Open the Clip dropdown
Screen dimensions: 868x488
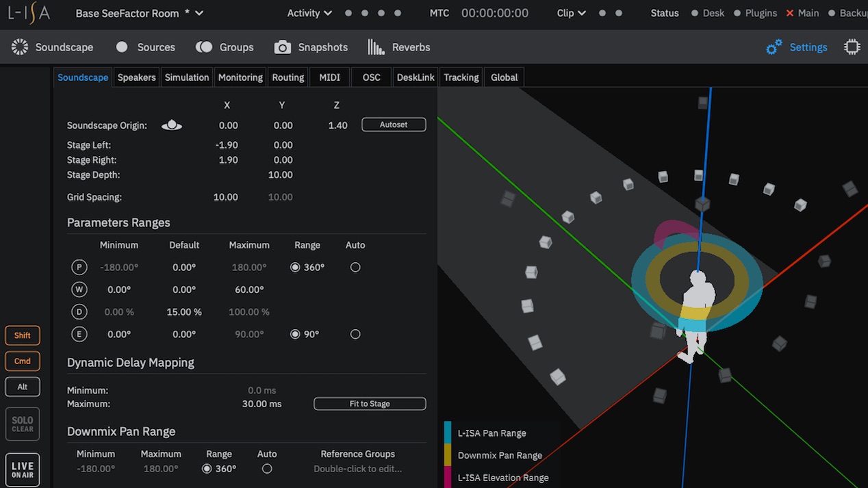tap(570, 12)
